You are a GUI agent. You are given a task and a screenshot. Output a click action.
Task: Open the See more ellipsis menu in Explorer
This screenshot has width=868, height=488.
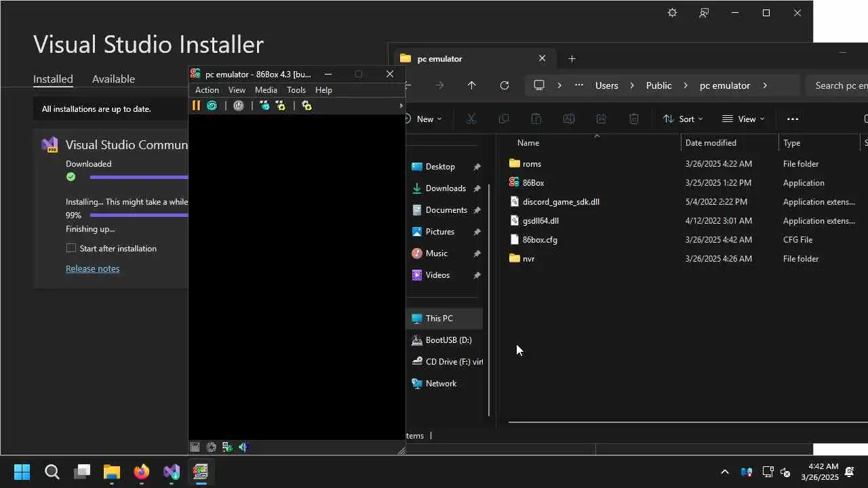792,119
